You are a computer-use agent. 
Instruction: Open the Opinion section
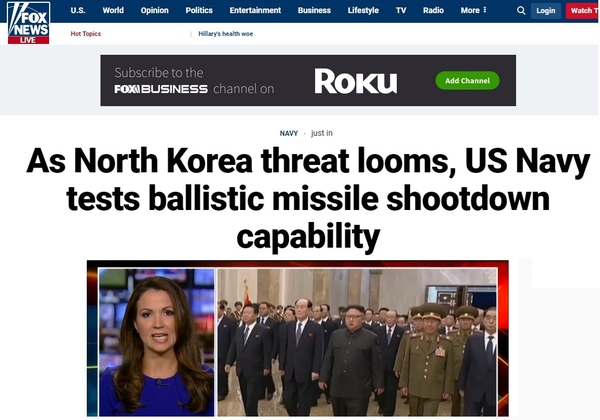pyautogui.click(x=155, y=10)
